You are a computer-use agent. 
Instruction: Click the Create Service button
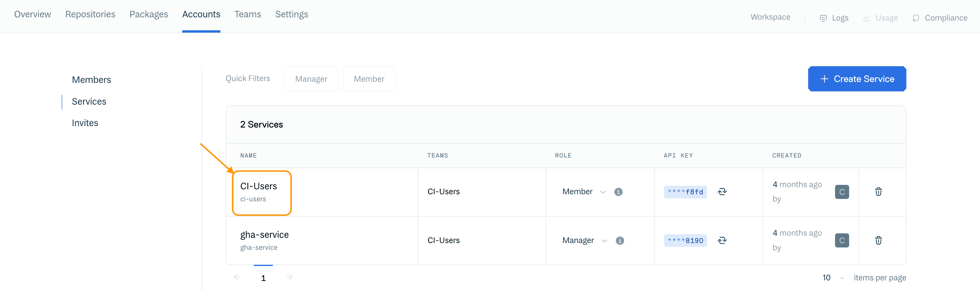[x=857, y=78]
